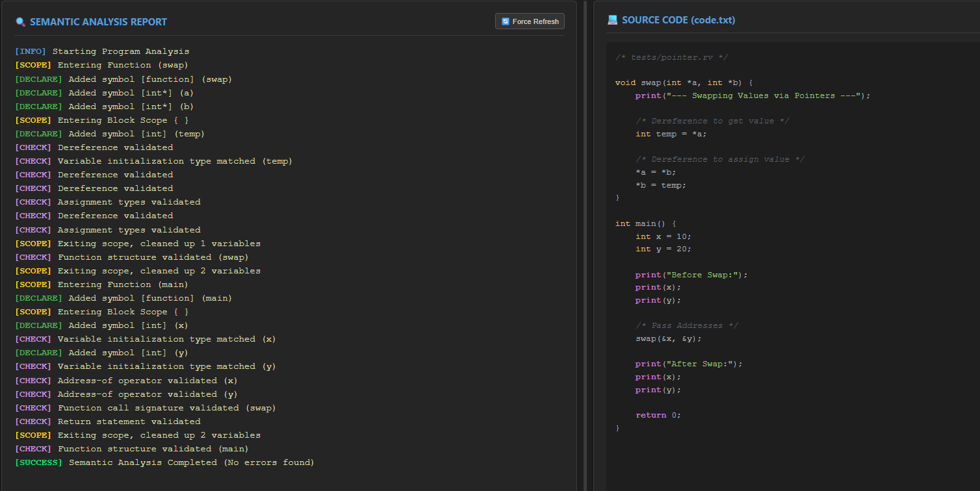Click the print Swapping Values via Pointers line
Screen dimensions: 980x491
[x=753, y=95]
